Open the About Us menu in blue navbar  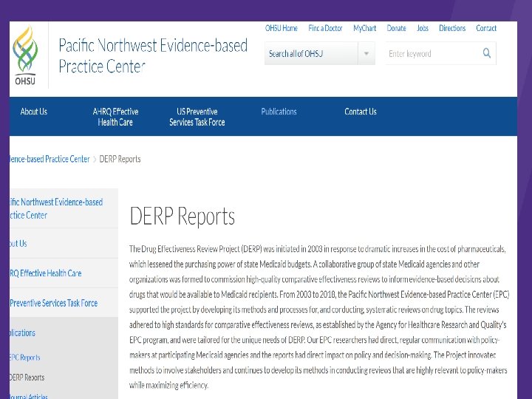[33, 112]
